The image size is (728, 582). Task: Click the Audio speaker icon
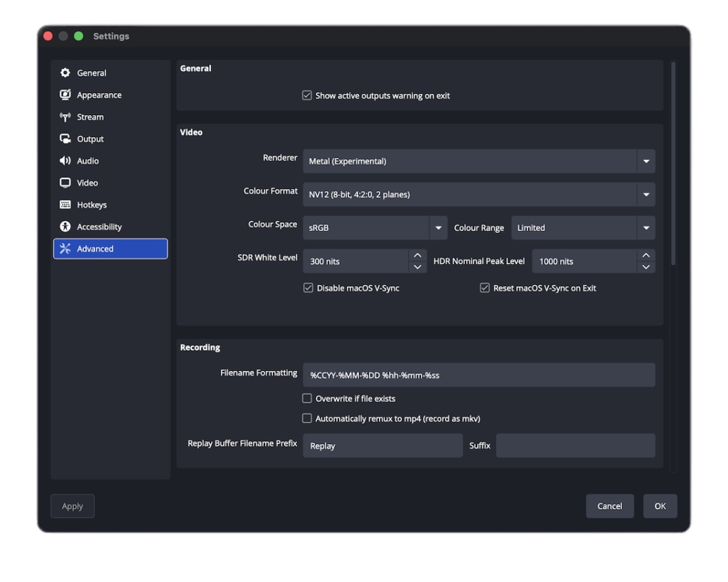(65, 161)
